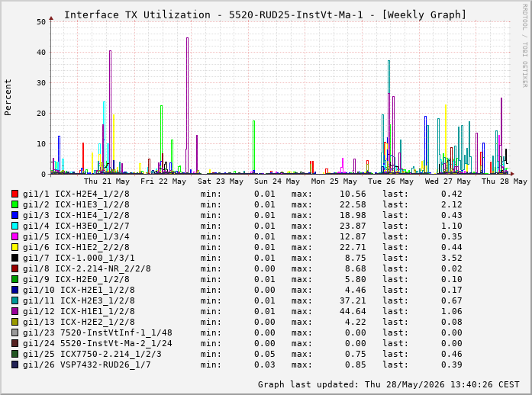Click the max value 23.87 for gi1/4

pos(353,226)
